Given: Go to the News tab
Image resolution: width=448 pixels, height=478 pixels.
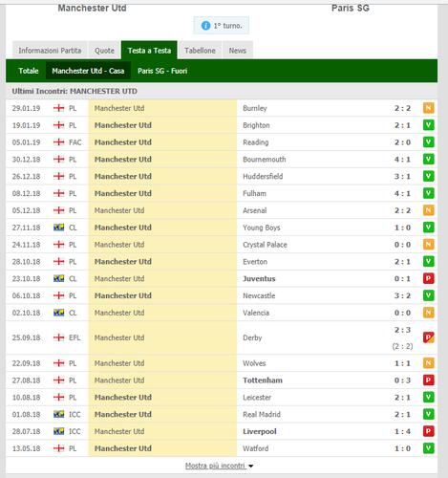Looking at the screenshot, I should [238, 51].
